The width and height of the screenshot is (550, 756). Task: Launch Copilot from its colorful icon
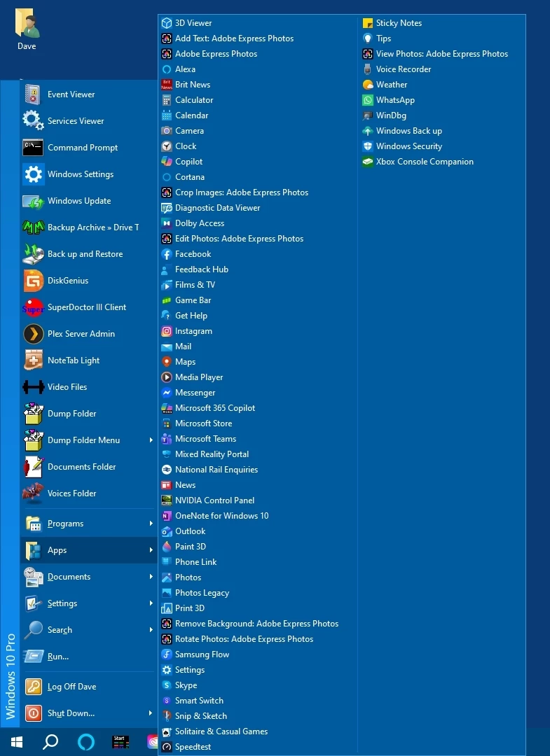(167, 162)
